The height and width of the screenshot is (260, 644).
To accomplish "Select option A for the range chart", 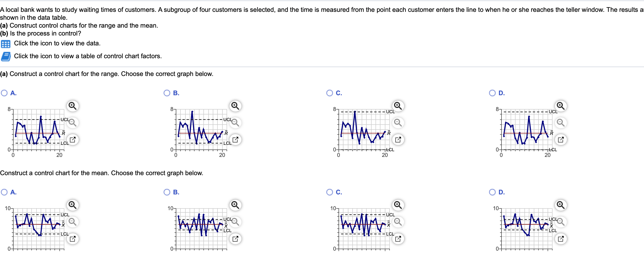I will [4, 93].
